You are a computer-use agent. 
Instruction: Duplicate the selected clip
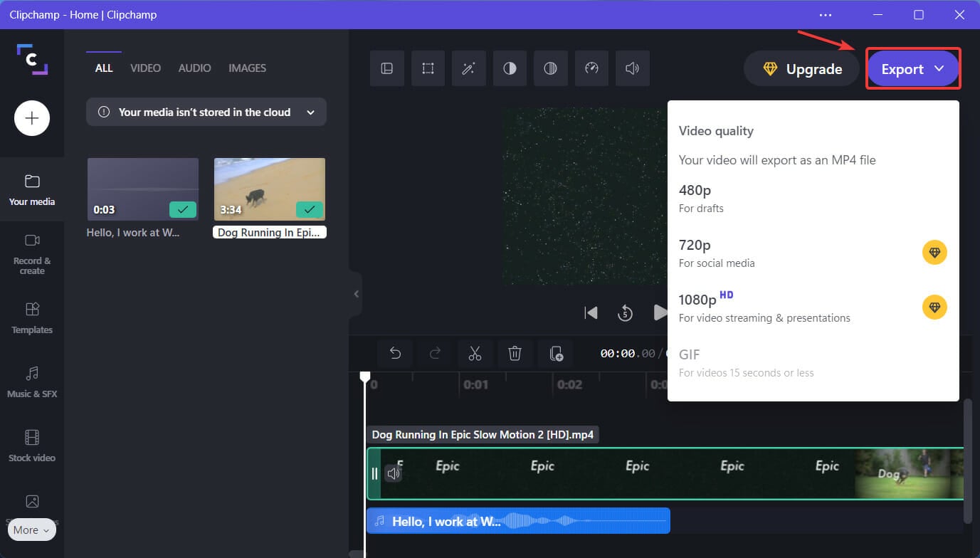(555, 354)
